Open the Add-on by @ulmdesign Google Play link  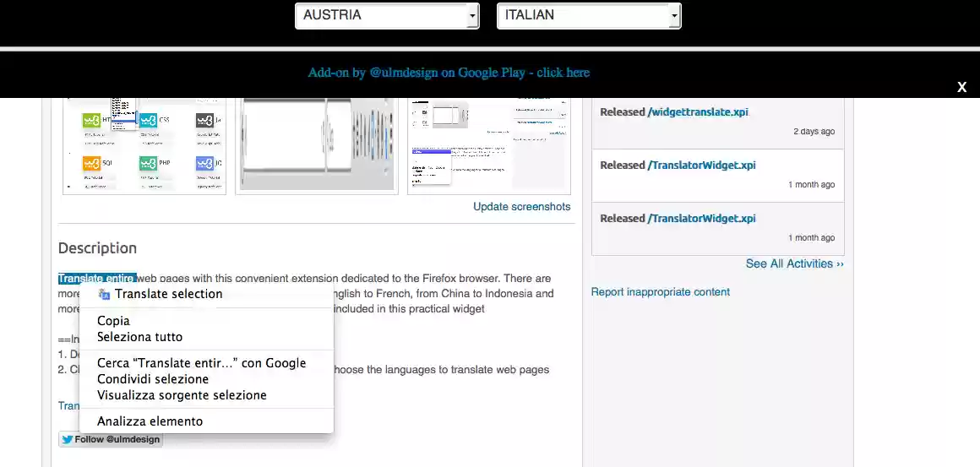(449, 73)
